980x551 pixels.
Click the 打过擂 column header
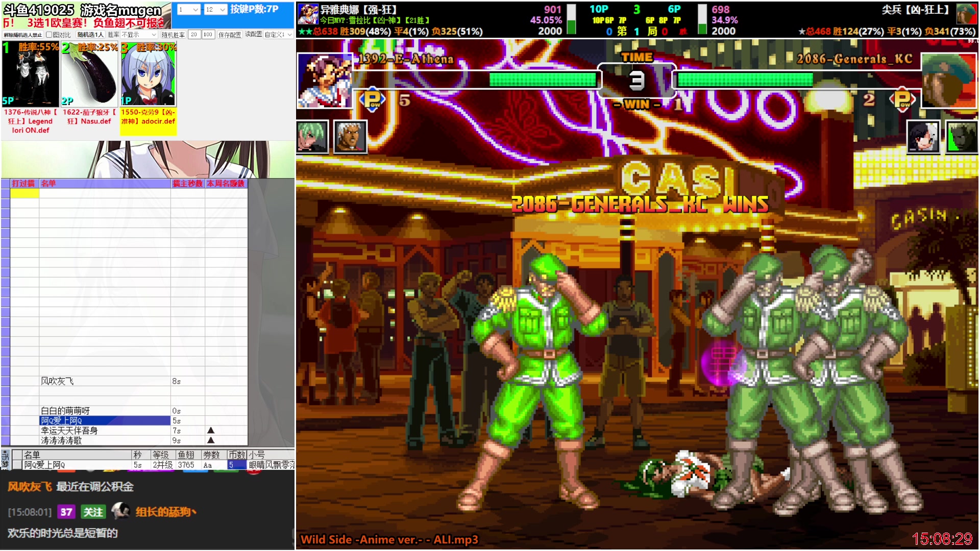pos(24,183)
